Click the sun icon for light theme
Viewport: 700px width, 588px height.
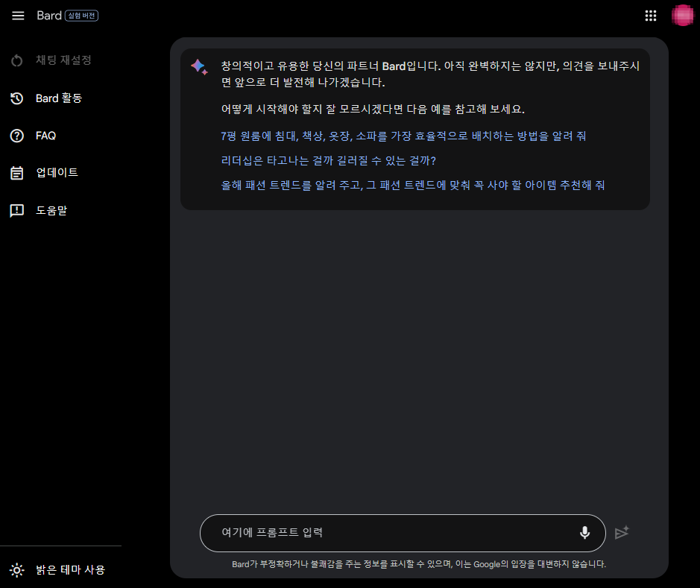click(x=17, y=570)
